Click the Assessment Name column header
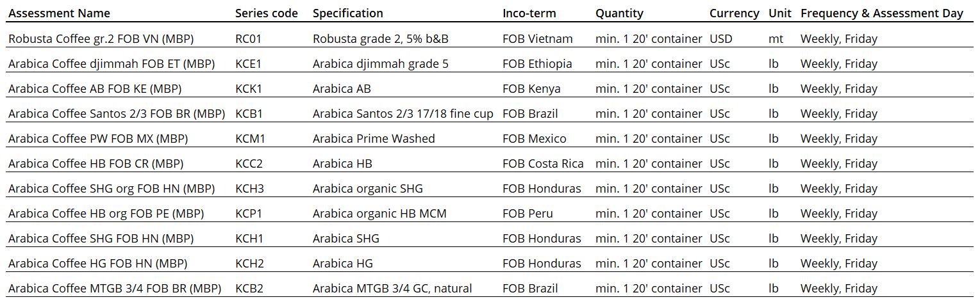Image resolution: width=980 pixels, height=304 pixels. [59, 13]
